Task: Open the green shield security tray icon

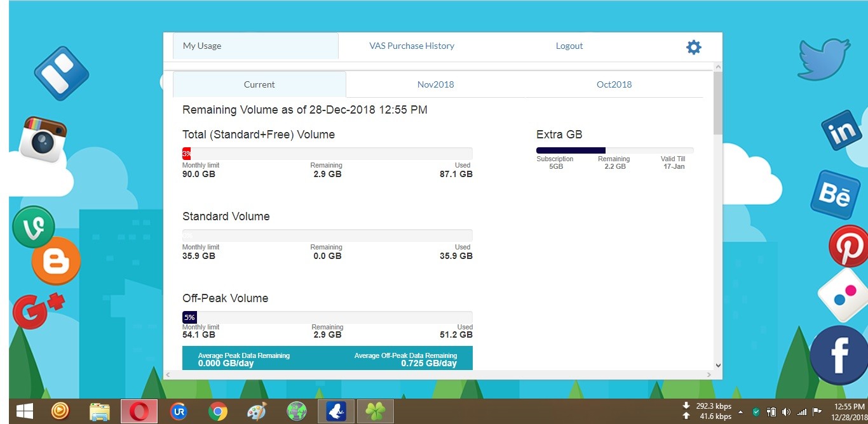Action: pos(756,411)
